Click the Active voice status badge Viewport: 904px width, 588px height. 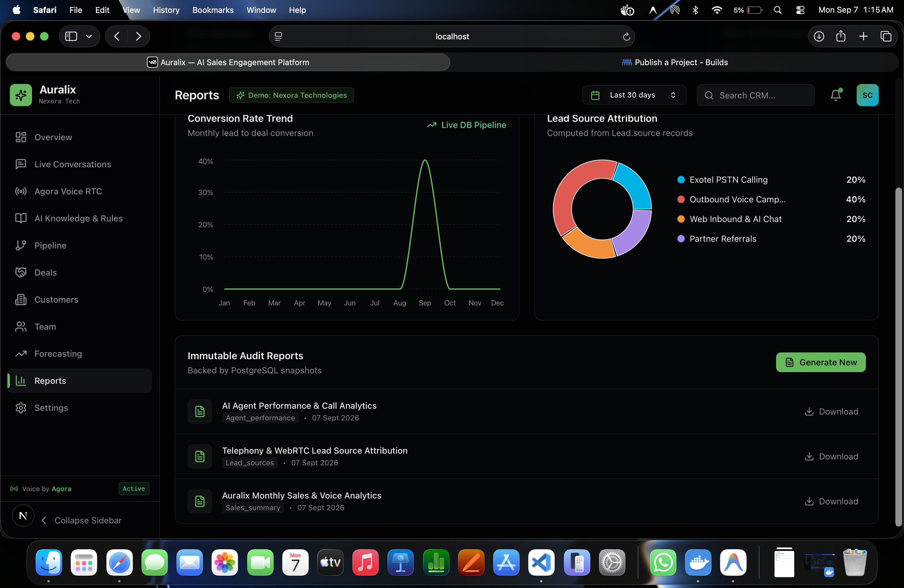pos(134,488)
